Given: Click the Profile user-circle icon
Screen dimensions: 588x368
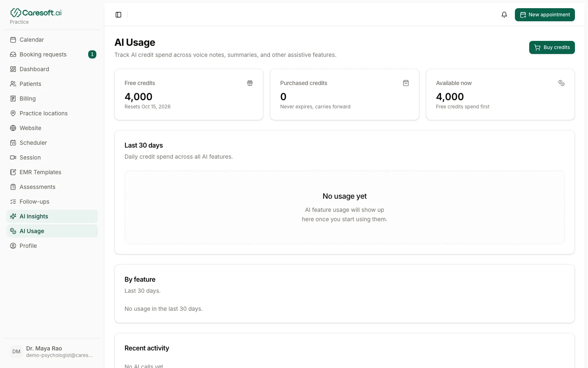Looking at the screenshot, I should pos(13,246).
